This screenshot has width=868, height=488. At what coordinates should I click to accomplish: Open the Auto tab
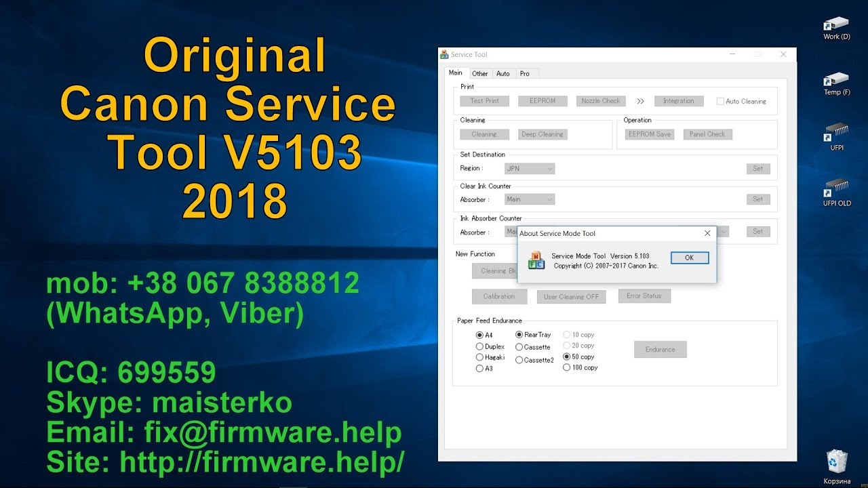[x=503, y=74]
